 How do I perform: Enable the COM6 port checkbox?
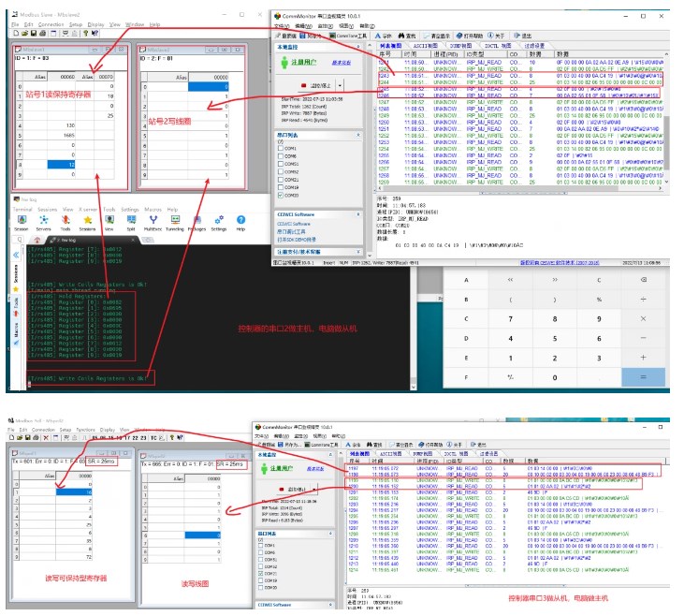[x=280, y=154]
